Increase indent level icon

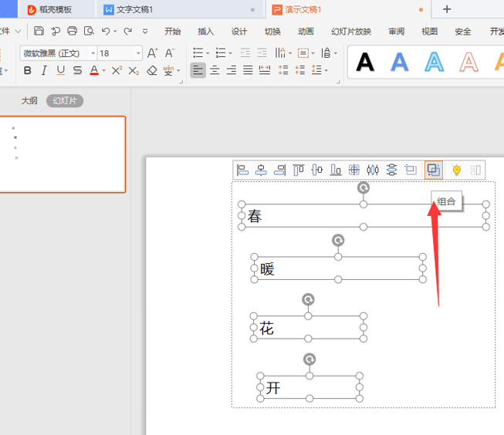pyautogui.click(x=262, y=52)
